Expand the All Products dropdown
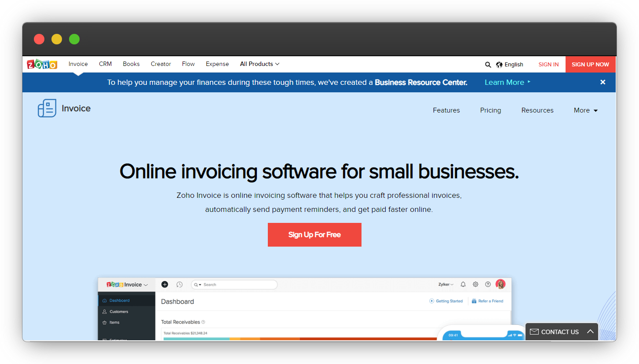 click(x=259, y=64)
